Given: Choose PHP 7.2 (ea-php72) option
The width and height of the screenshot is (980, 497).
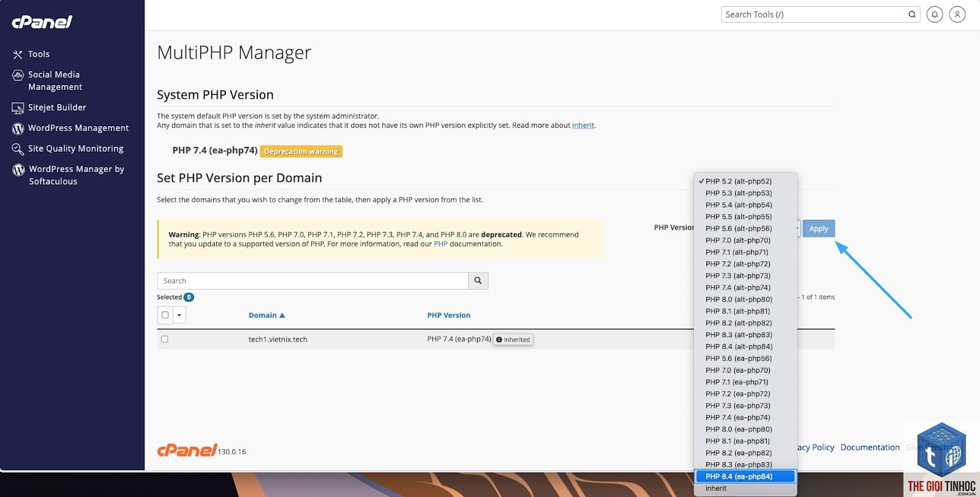Looking at the screenshot, I should click(x=745, y=394).
